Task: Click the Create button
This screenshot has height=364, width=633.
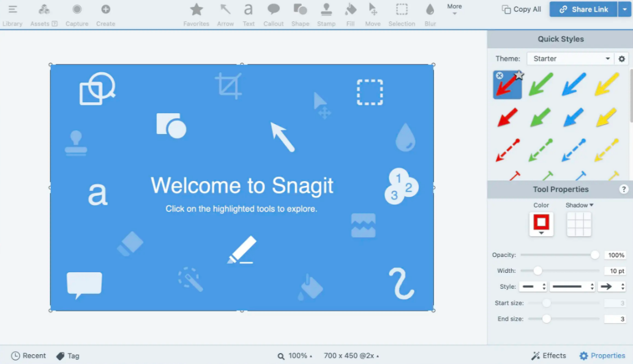Action: [x=105, y=15]
